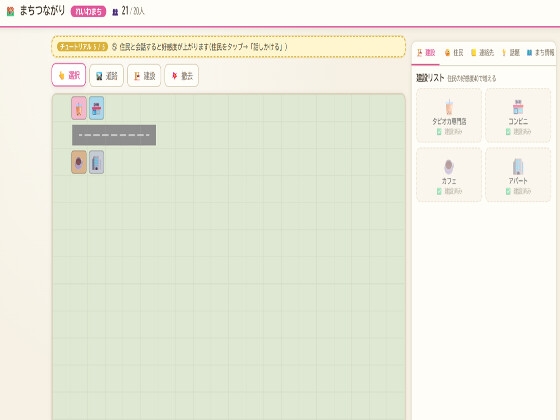Tap the pink bubble tea shop on map

click(79, 108)
